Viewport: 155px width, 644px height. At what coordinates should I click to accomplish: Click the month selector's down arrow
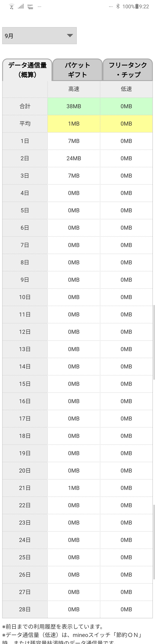70,36
